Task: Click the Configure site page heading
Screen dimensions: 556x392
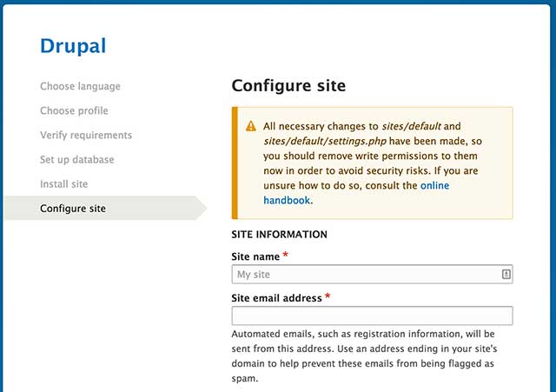Action: [x=288, y=85]
